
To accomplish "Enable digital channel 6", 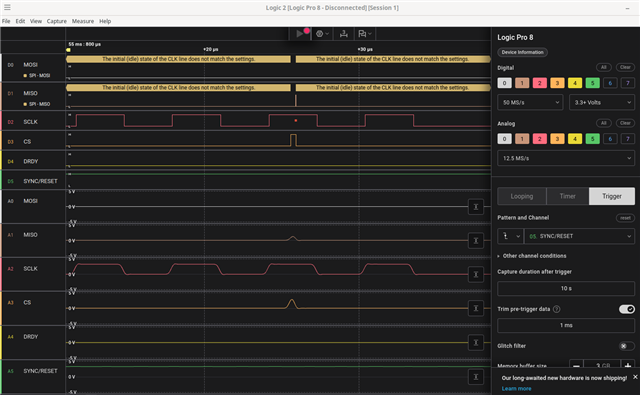I will pos(610,83).
